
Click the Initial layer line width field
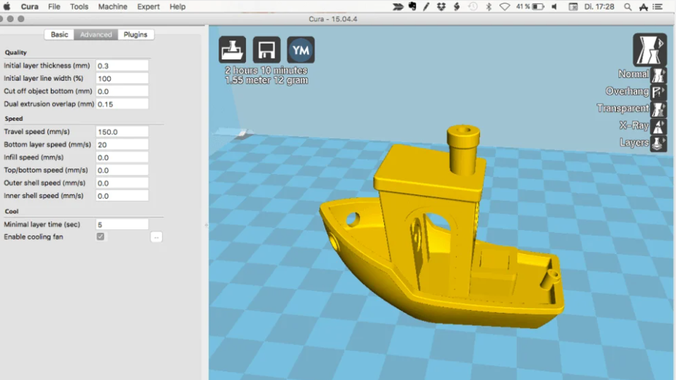pyautogui.click(x=122, y=79)
